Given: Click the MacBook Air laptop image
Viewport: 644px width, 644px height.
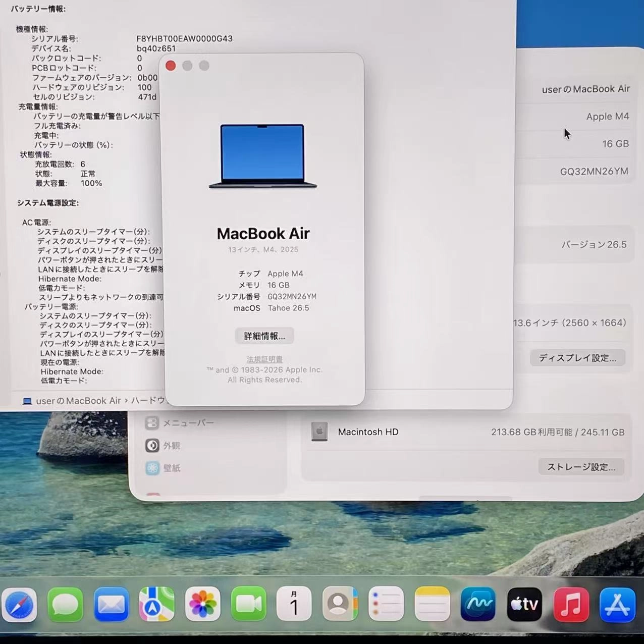Looking at the screenshot, I should point(263,156).
